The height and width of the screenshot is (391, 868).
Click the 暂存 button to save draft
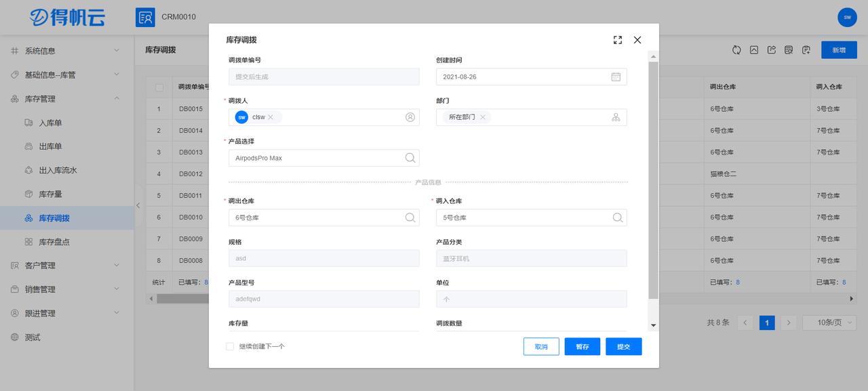pos(582,346)
